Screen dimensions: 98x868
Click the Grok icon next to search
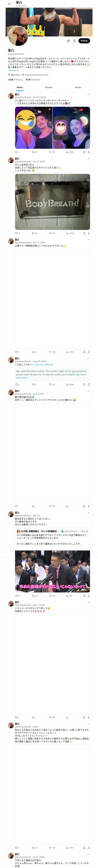click(x=68, y=41)
